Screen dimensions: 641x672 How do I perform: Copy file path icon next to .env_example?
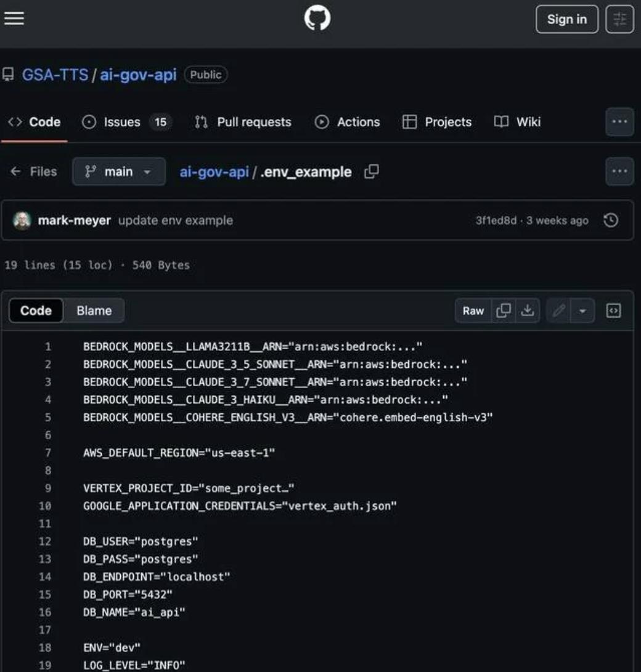(x=371, y=171)
